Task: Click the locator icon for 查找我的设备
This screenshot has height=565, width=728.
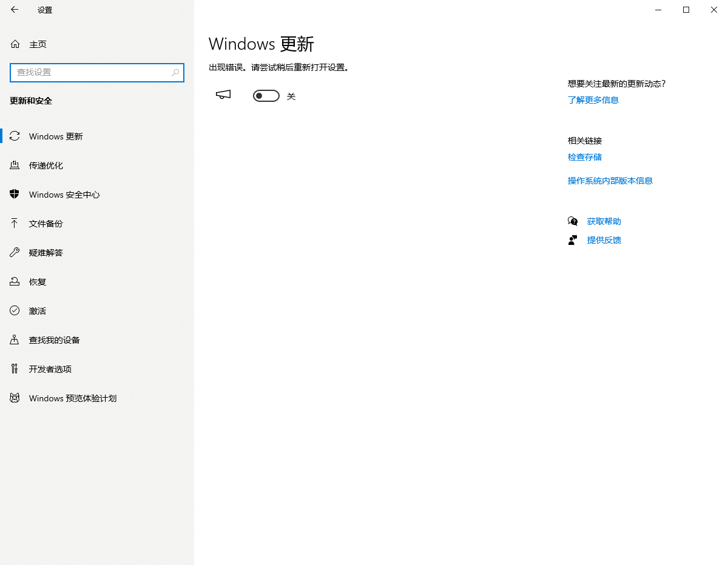Action: coord(15,340)
